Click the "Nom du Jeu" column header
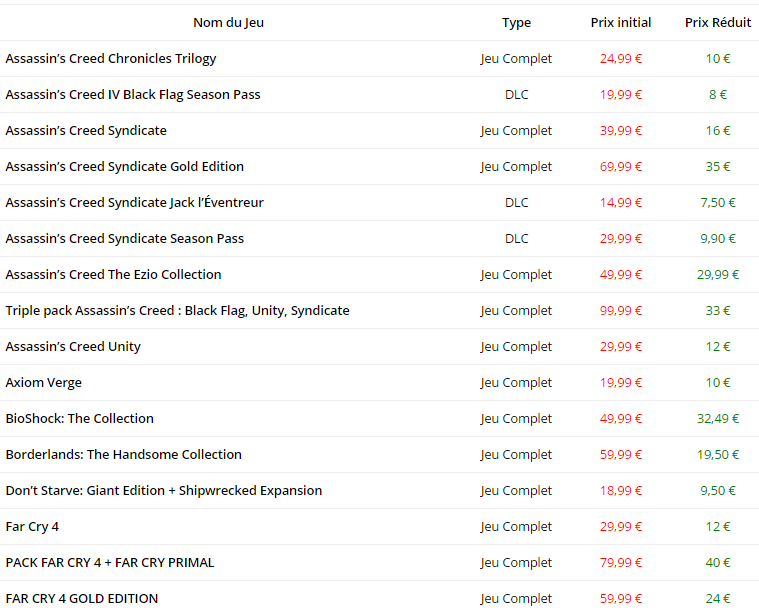This screenshot has width=759, height=615. [228, 22]
